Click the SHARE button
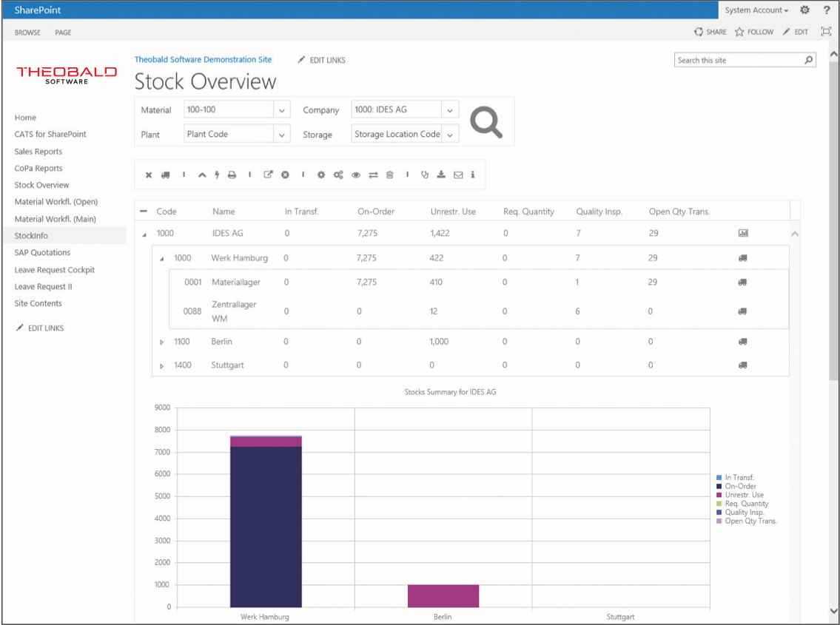The width and height of the screenshot is (840, 625). [710, 32]
